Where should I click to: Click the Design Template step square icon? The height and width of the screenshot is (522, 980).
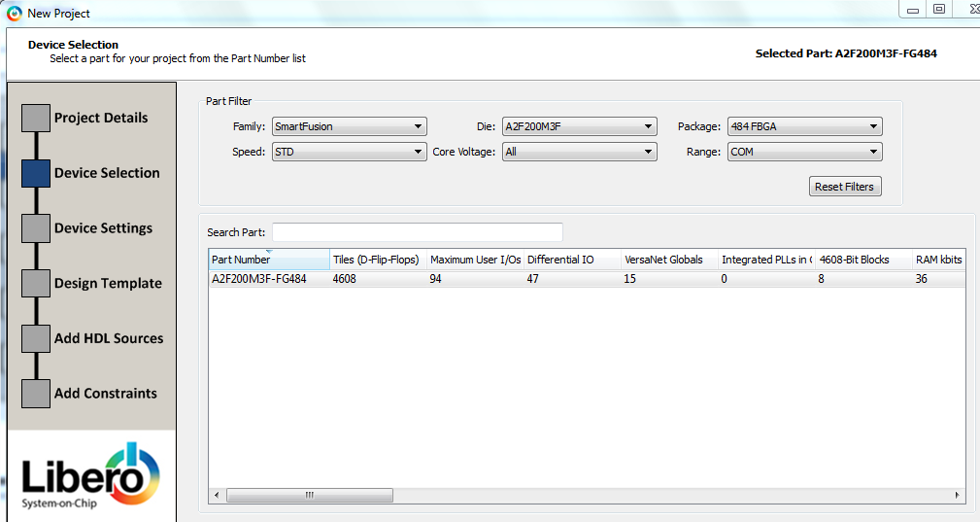coord(36,283)
